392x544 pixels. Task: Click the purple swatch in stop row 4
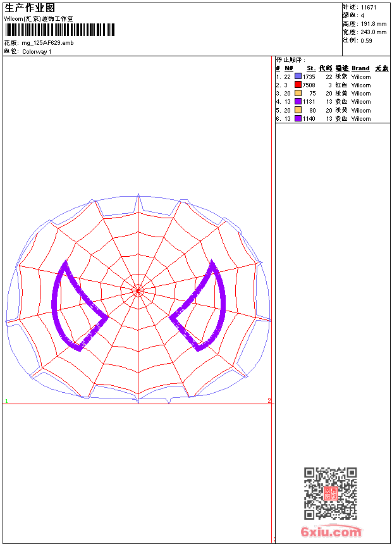click(298, 101)
